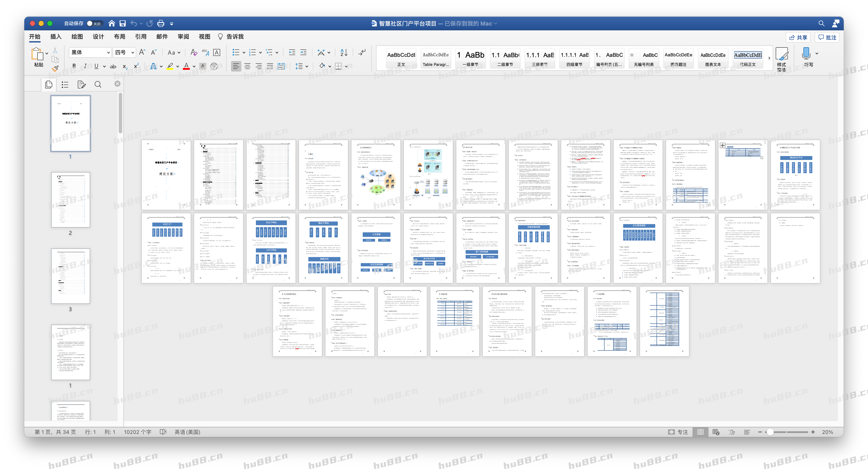
Task: Close the navigation sidebar
Action: tap(117, 84)
